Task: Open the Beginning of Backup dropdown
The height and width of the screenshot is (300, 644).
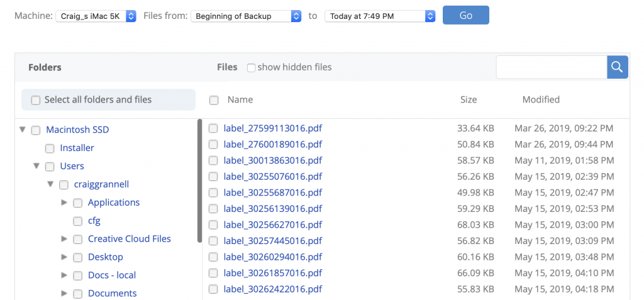Action: (x=246, y=16)
